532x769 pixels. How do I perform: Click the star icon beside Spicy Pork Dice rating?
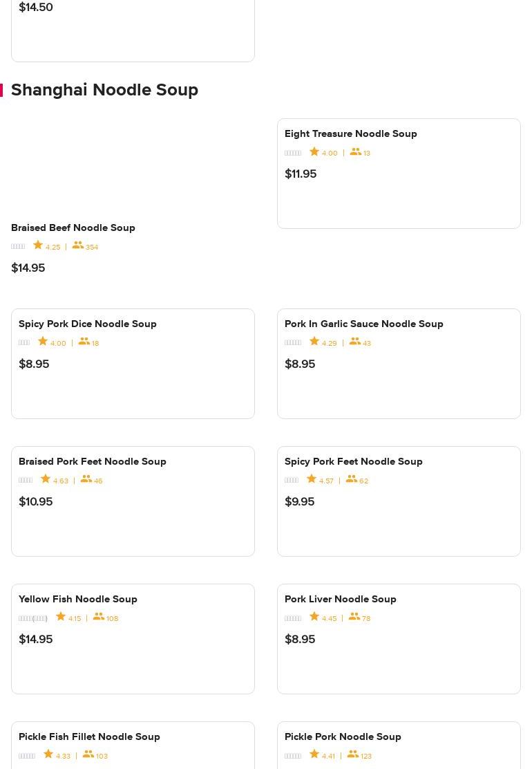43,342
